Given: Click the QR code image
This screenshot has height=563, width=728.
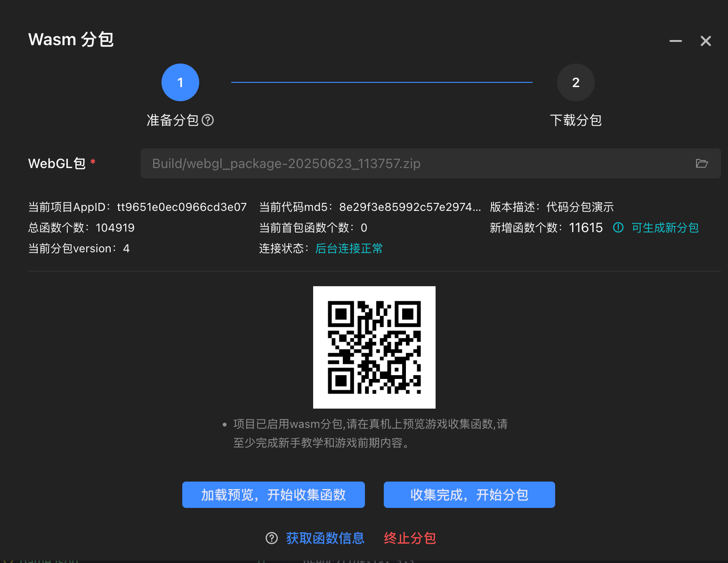Looking at the screenshot, I should 374,347.
